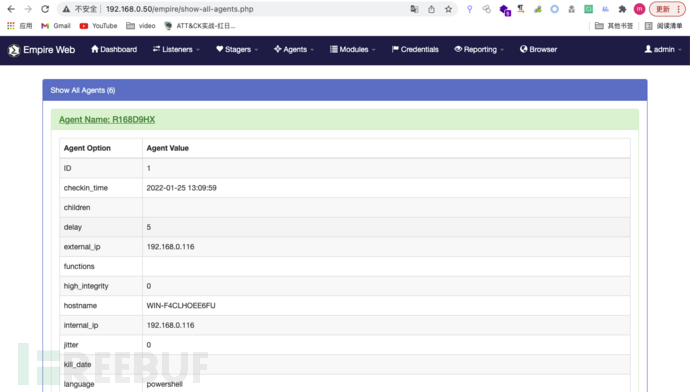The image size is (690, 392).
Task: Open the Browser page from navbar
Action: click(538, 49)
